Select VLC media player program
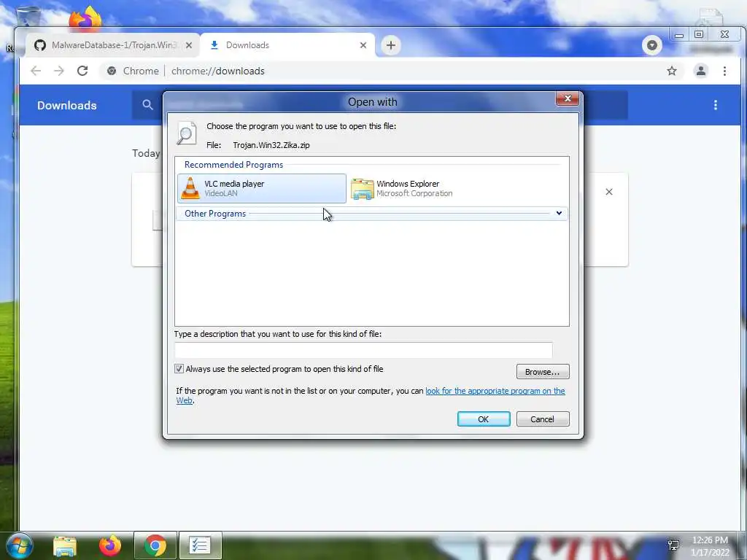Screen dimensions: 747x560 click(262, 189)
